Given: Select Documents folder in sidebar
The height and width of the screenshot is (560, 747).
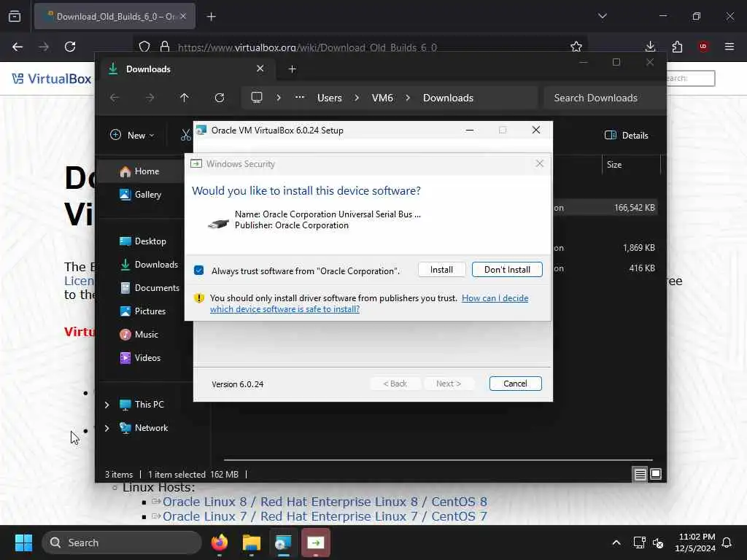Looking at the screenshot, I should tap(150, 287).
